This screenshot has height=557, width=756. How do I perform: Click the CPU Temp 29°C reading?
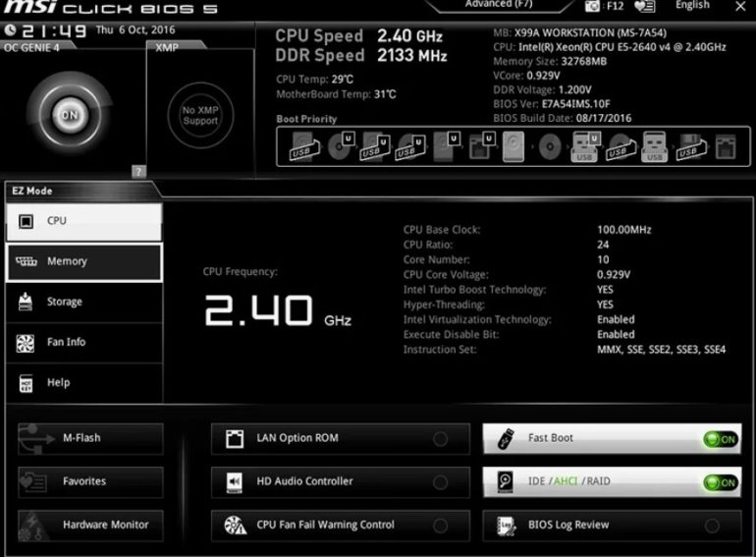[x=314, y=80]
